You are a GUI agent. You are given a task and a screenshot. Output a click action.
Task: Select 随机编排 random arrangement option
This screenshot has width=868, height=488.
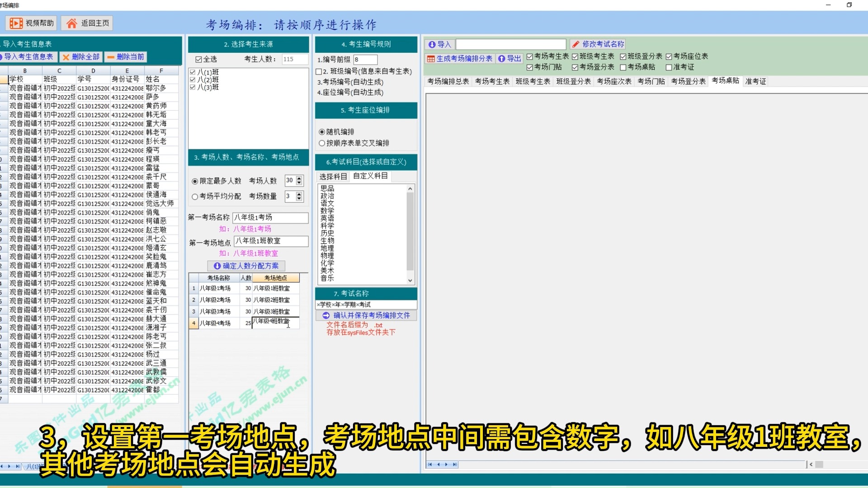coord(322,132)
